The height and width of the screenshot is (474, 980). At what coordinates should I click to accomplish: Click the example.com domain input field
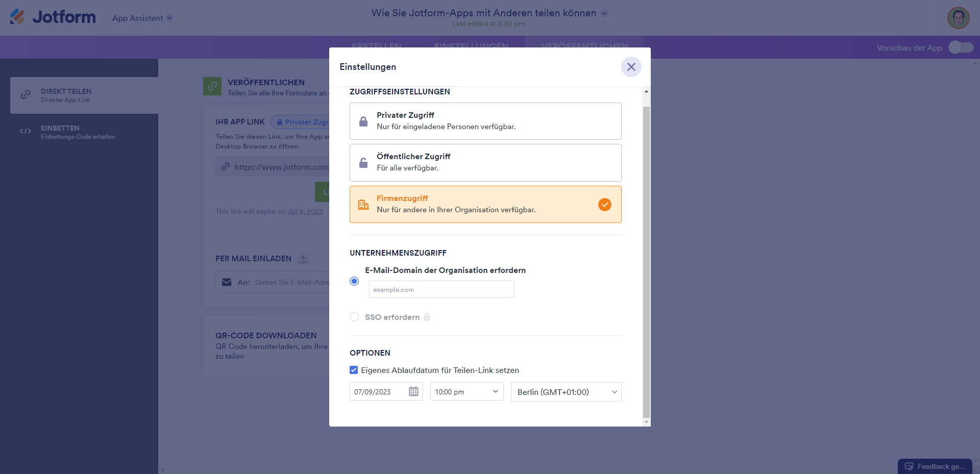[x=441, y=289]
